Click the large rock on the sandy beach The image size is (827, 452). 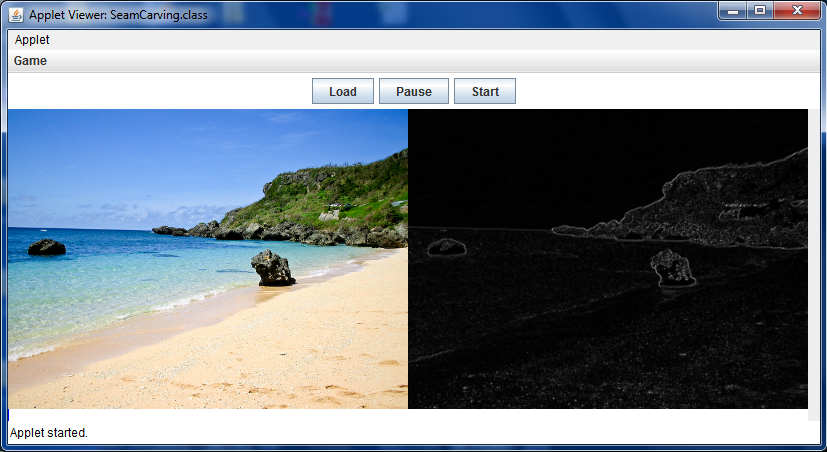tap(272, 268)
